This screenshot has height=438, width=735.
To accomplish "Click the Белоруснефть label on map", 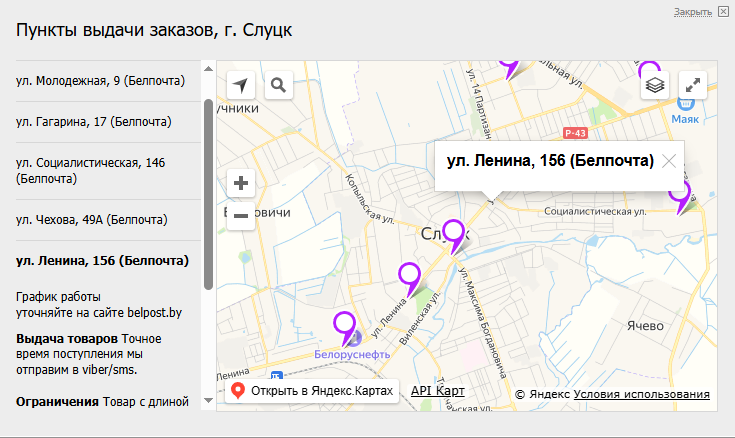I will (x=352, y=355).
